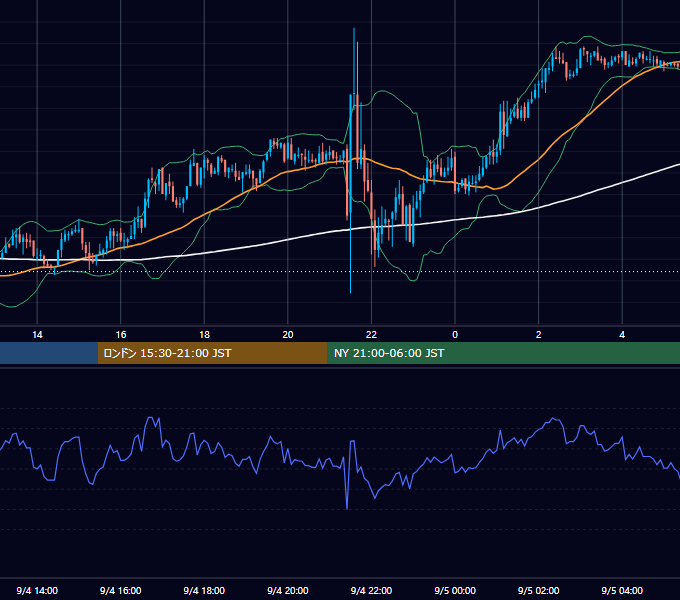The image size is (680, 600).
Task: Click the 9/5 00:00 time label
Action: [x=455, y=590]
